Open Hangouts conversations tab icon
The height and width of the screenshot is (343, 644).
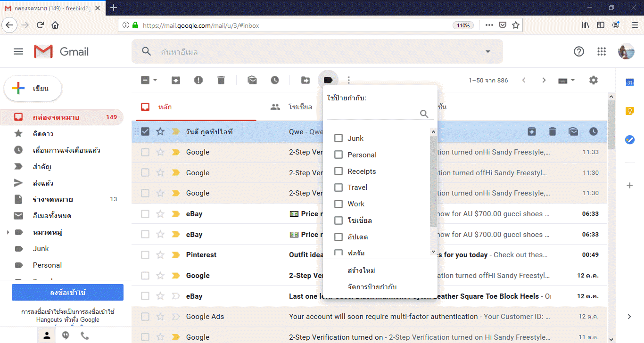pyautogui.click(x=66, y=335)
